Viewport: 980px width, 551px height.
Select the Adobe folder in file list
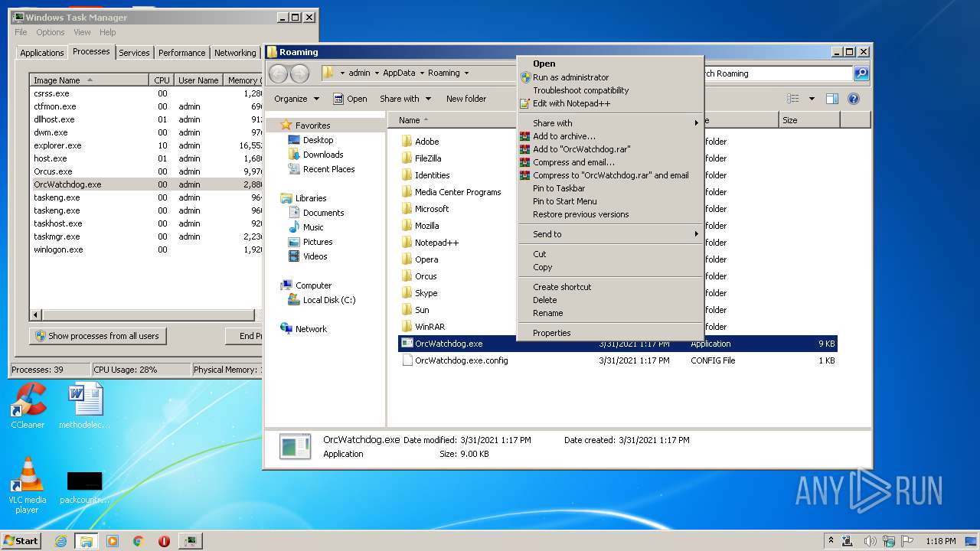tap(426, 142)
